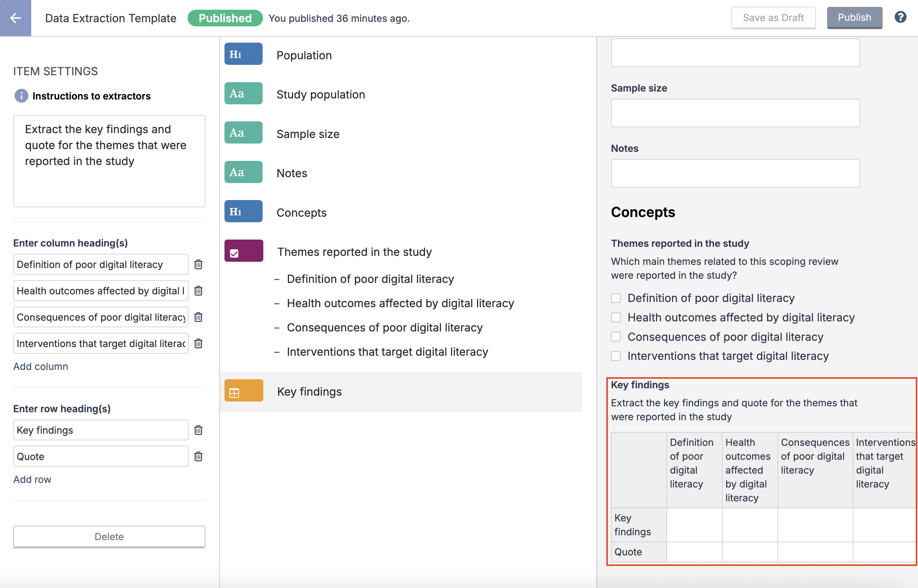The height and width of the screenshot is (588, 918).
Task: Delete the Quote row heading
Action: (x=198, y=456)
